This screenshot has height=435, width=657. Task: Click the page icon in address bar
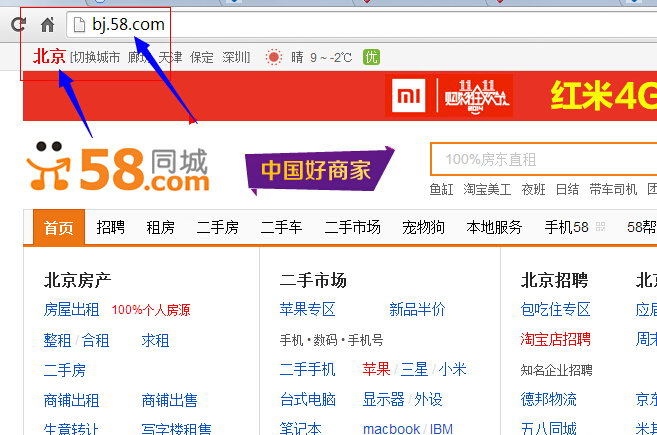(x=79, y=24)
